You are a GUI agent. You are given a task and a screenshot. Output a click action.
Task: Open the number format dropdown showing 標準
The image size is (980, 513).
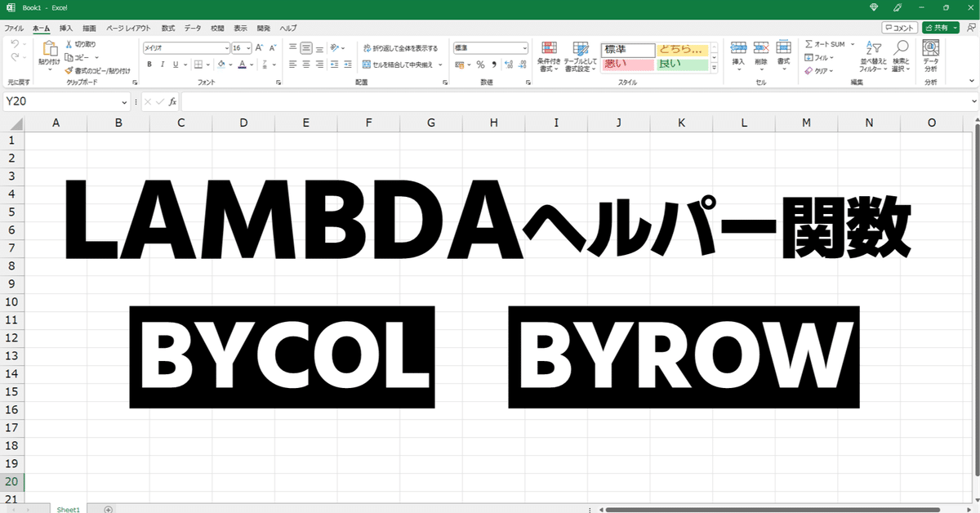(490, 47)
